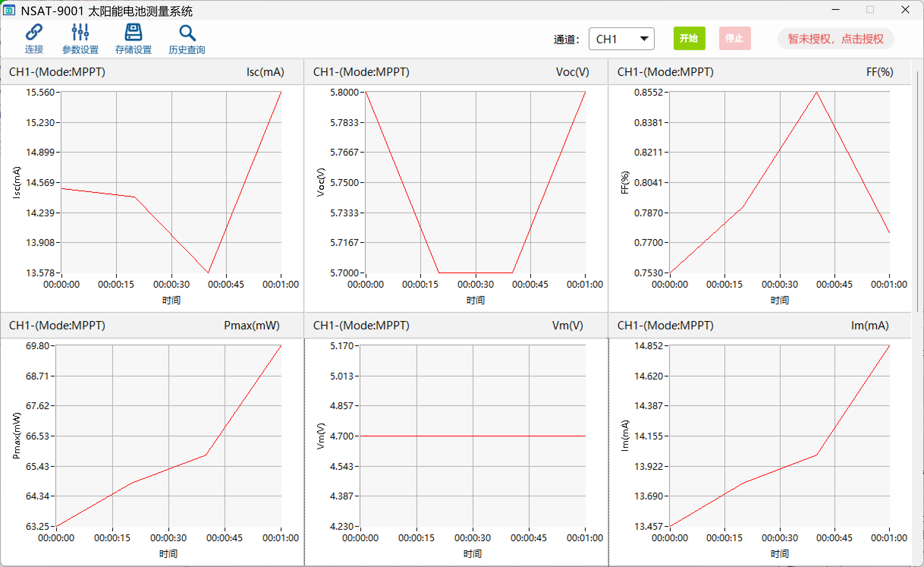Click the right-side vertical scrollbar
This screenshot has width=924, height=567.
point(918,190)
